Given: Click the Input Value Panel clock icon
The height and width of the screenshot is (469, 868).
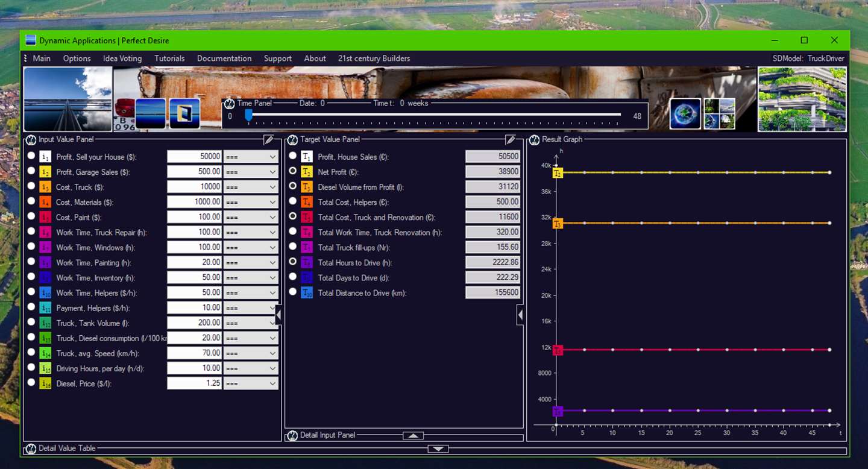Looking at the screenshot, I should (31, 140).
